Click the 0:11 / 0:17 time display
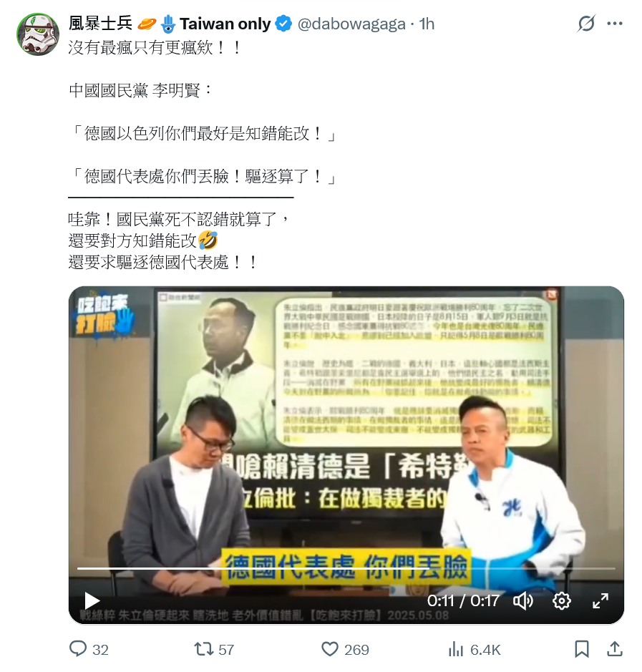Screen dimensions: 642x672 click(x=463, y=601)
